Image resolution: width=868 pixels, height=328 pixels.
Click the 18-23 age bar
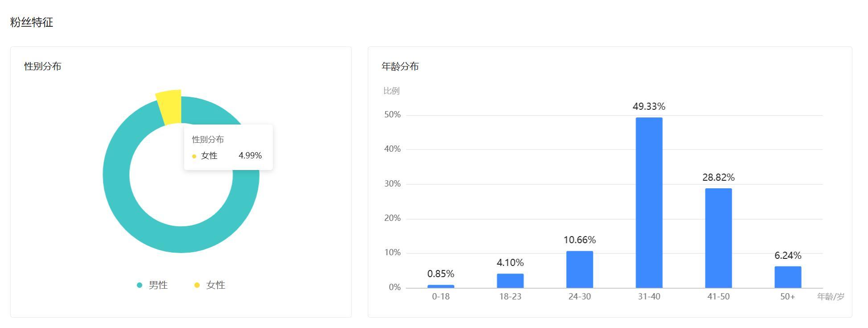click(x=510, y=281)
